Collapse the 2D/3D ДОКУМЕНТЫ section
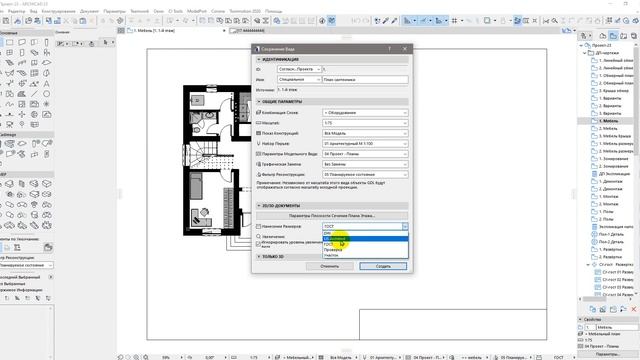Viewport: 640px width, 360px height. tap(259, 206)
